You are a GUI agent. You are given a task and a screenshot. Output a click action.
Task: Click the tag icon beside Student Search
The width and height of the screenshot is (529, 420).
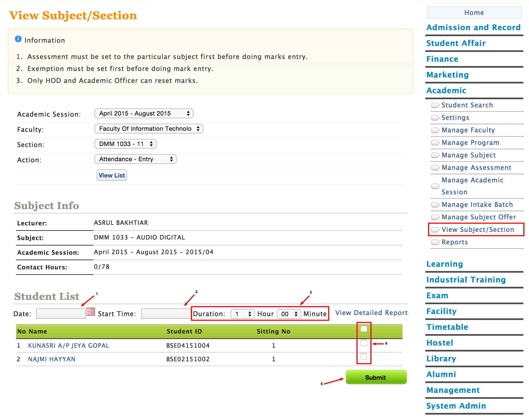tap(435, 105)
